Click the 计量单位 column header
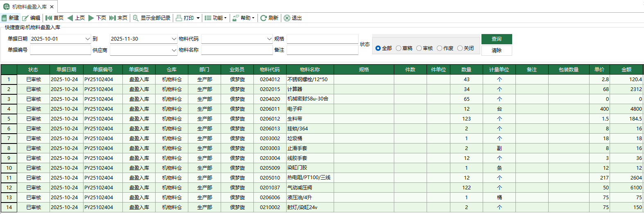644x214 pixels. point(499,70)
